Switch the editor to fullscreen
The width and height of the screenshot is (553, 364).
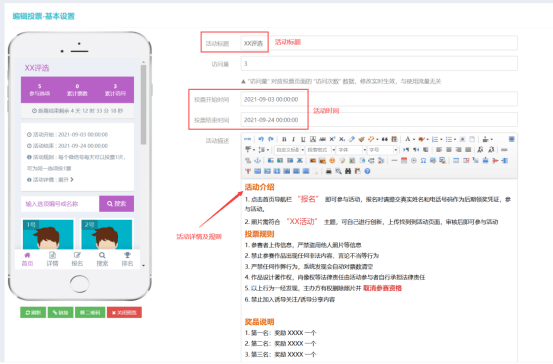point(512,139)
